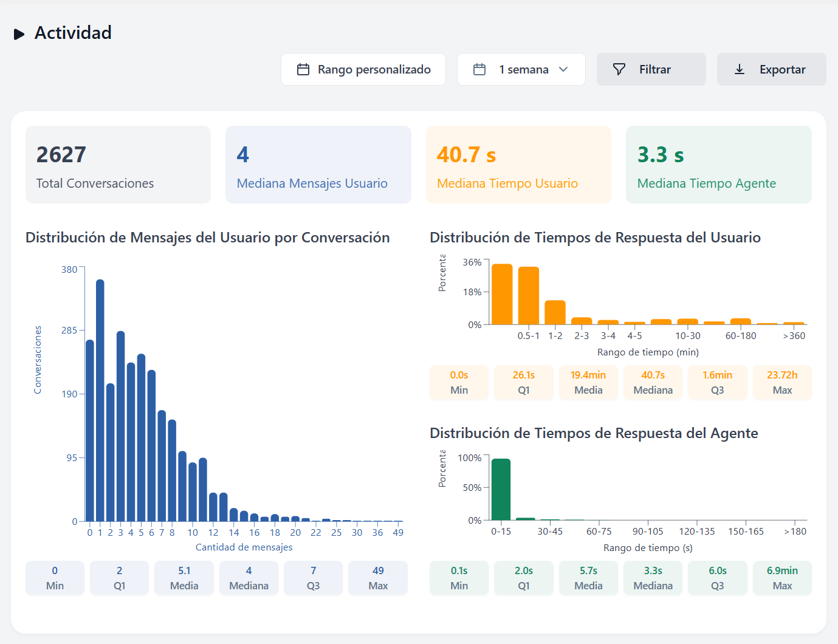Viewport: 838px width, 644px height.
Task: Click the green bar for 0-15 seconds
Action: [x=501, y=489]
